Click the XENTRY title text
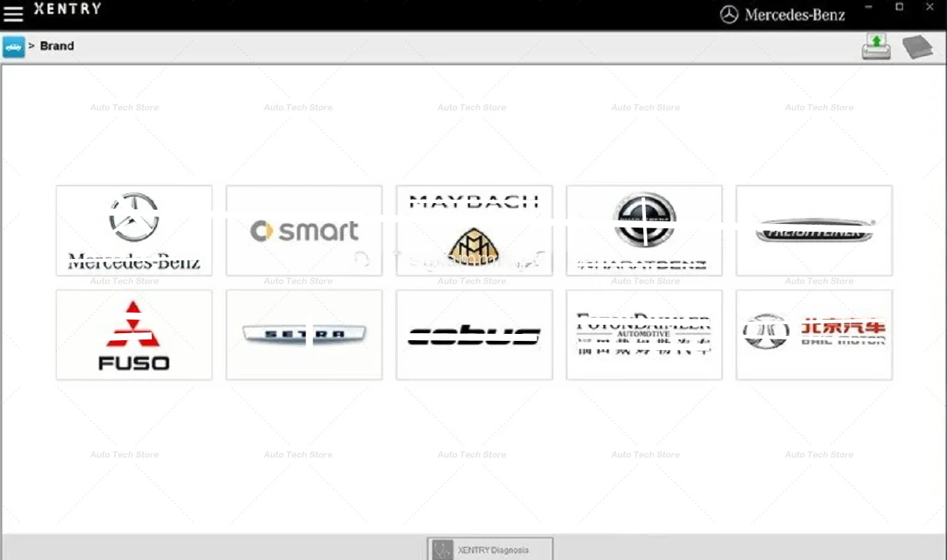Viewport: 947px width, 560px height. [x=67, y=9]
